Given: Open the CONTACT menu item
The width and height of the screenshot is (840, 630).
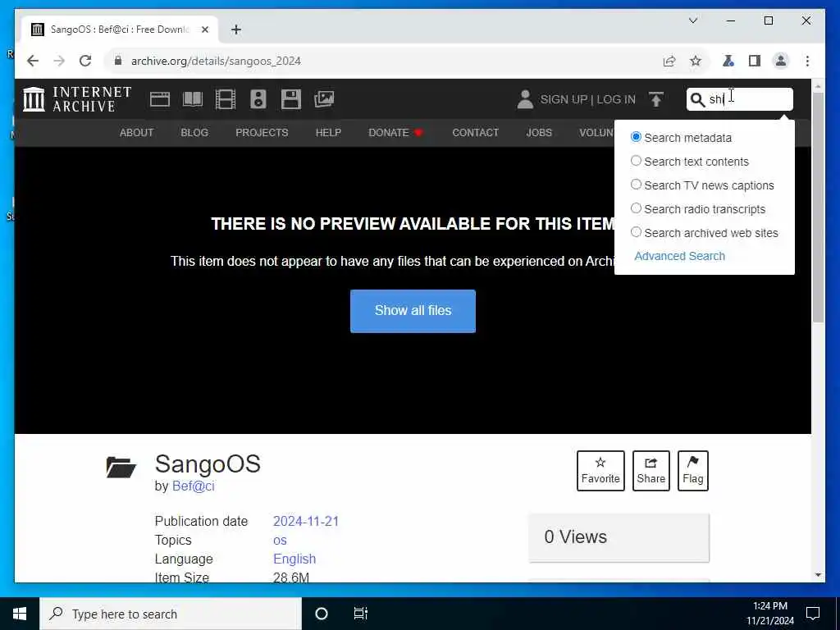Looking at the screenshot, I should (475, 132).
